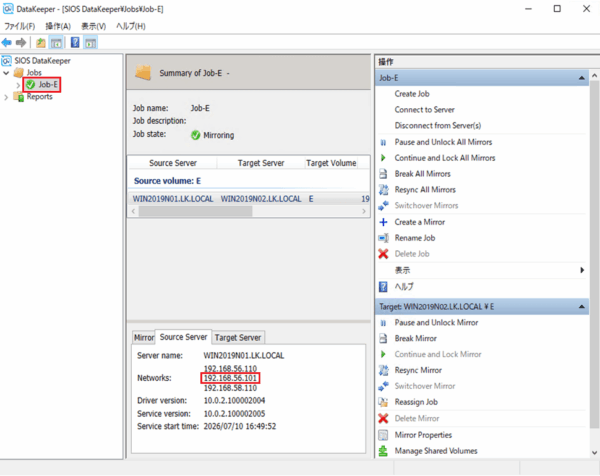This screenshot has width=600, height=476.
Task: Click the red X Delete Mirror icon
Action: pos(383,418)
